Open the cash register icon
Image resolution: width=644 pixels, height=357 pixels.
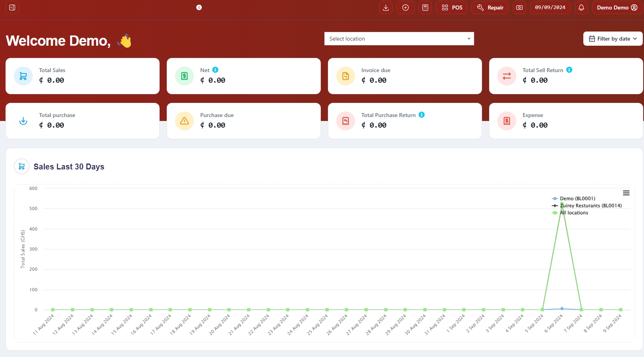(519, 7)
